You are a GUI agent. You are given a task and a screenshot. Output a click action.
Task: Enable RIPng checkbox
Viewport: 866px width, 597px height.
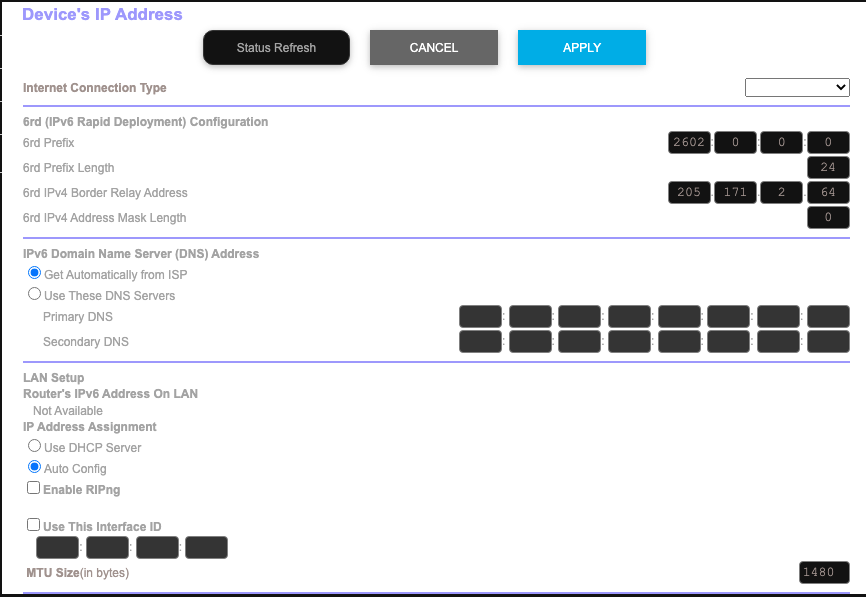click(34, 488)
